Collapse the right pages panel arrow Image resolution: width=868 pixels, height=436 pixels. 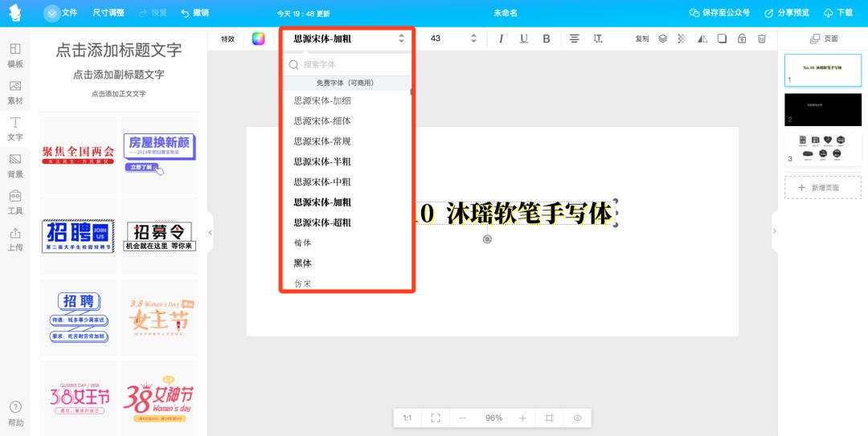pyautogui.click(x=775, y=230)
